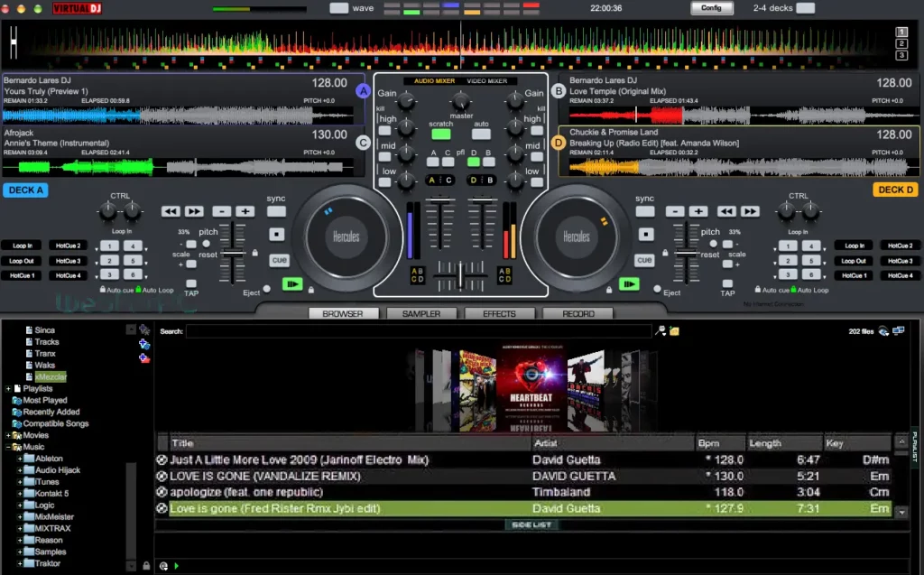Screen dimensions: 924x575
Task: Activate the scratch mode in the mixer
Action: click(441, 134)
